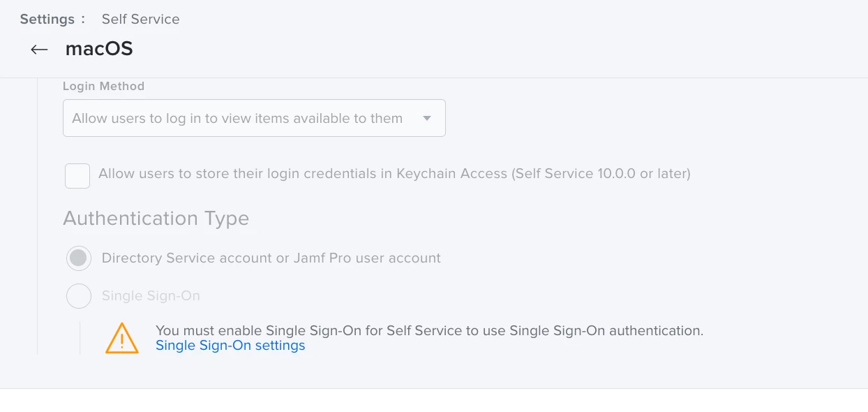Choose the Single Sign-On radio button
Viewport: 868px width, 412px height.
[79, 296]
